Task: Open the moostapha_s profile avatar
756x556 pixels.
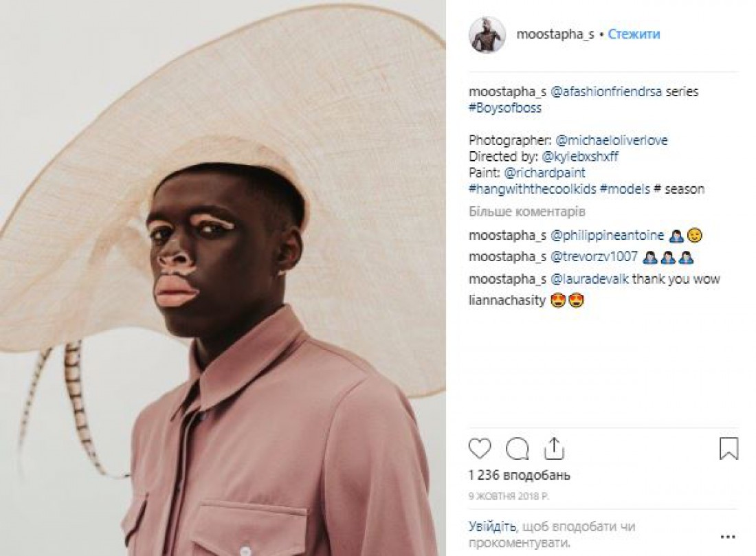Action: click(487, 35)
